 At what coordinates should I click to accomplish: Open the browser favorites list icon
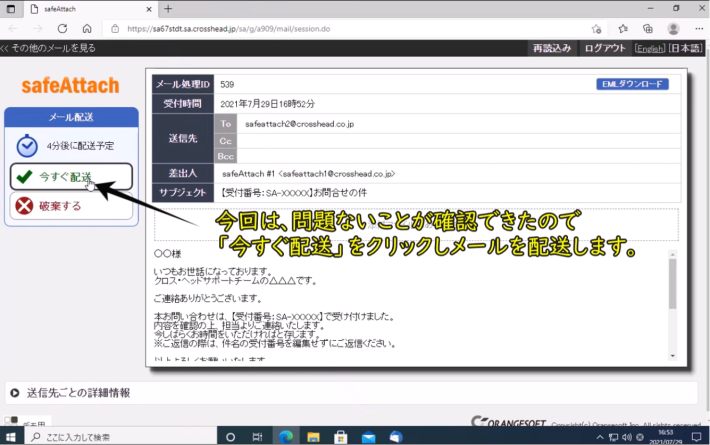point(623,29)
